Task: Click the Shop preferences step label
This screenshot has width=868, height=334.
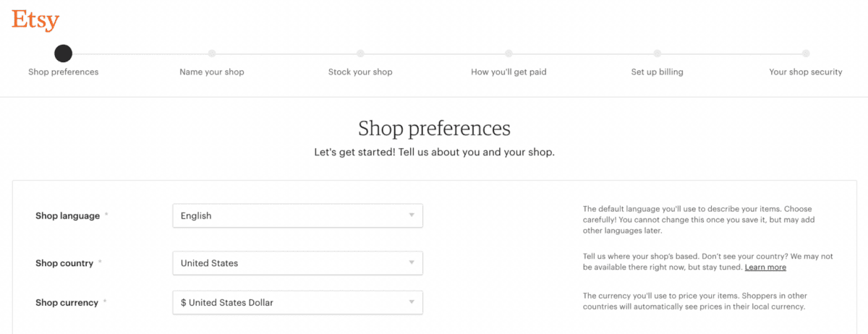Action: coord(64,72)
